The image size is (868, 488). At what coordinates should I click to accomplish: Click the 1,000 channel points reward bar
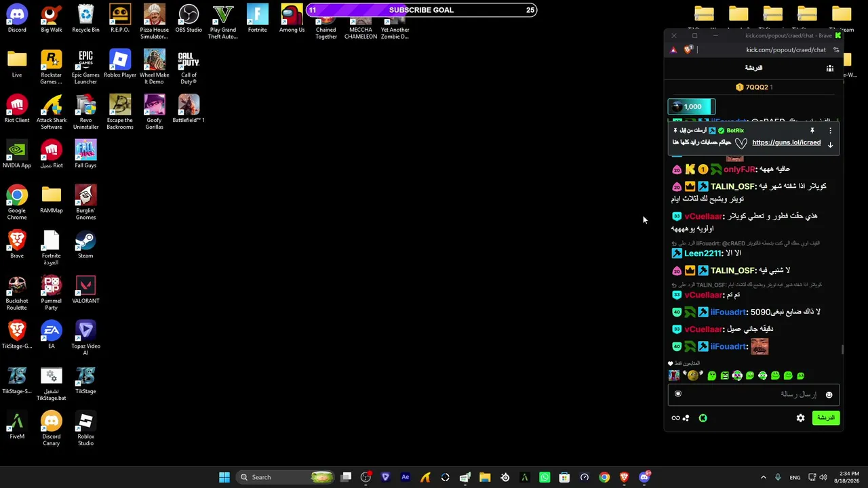pos(692,106)
